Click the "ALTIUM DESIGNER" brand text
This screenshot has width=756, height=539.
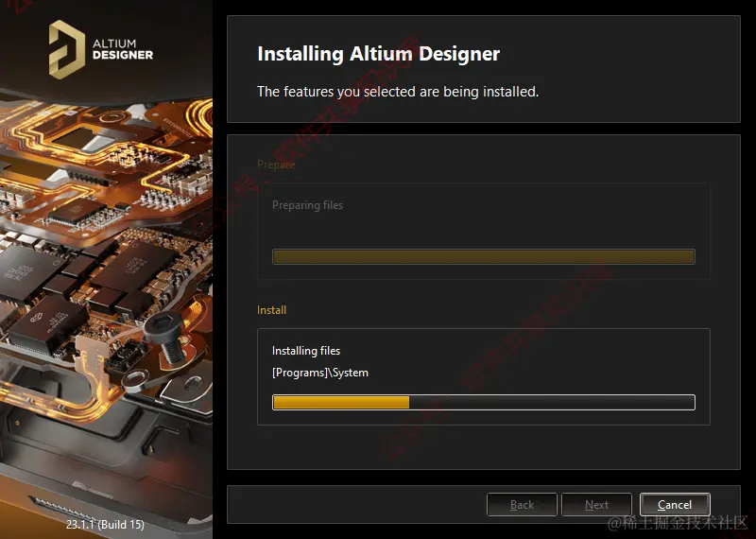123,49
